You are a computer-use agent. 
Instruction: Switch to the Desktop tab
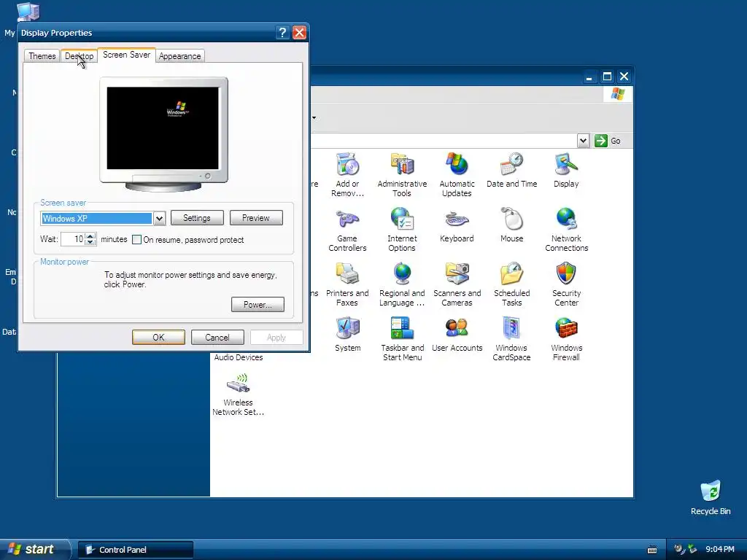(79, 55)
